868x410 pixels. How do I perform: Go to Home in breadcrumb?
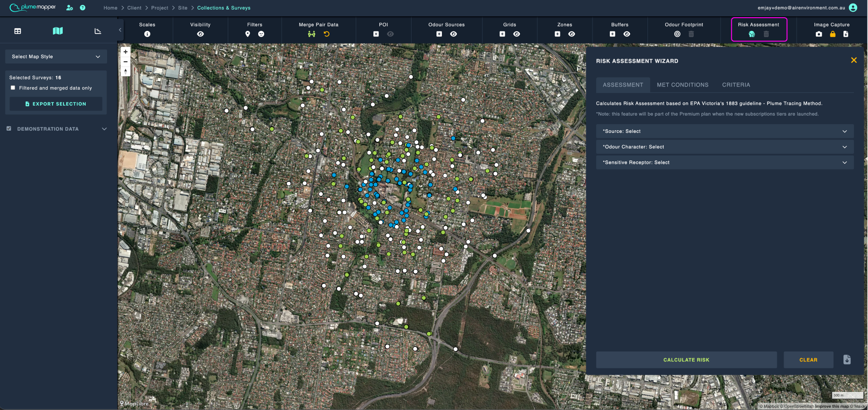(110, 8)
